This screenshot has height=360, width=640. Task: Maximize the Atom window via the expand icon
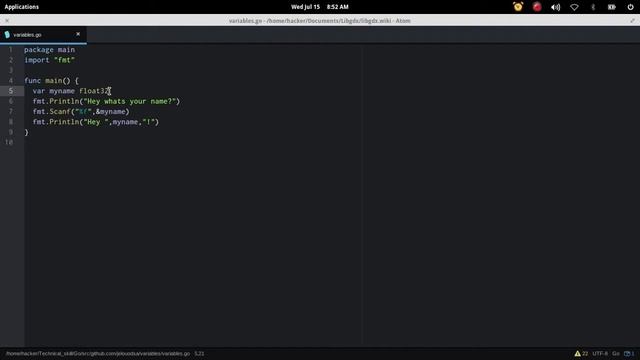click(x=632, y=20)
